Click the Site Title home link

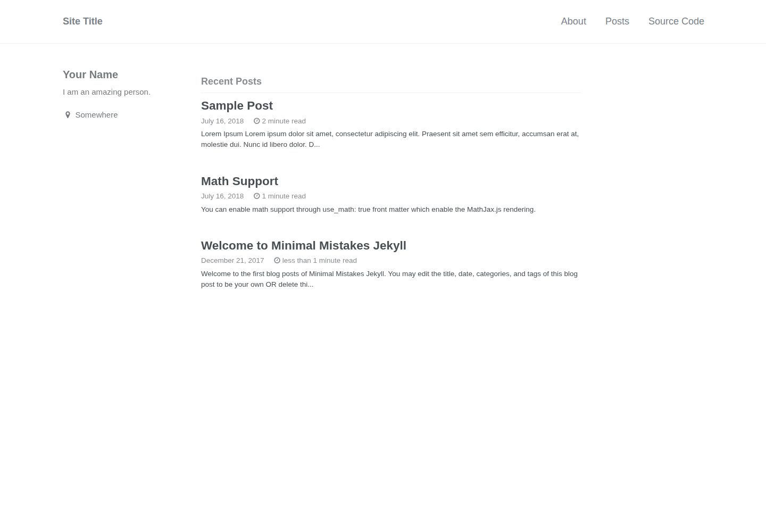coord(82,21)
